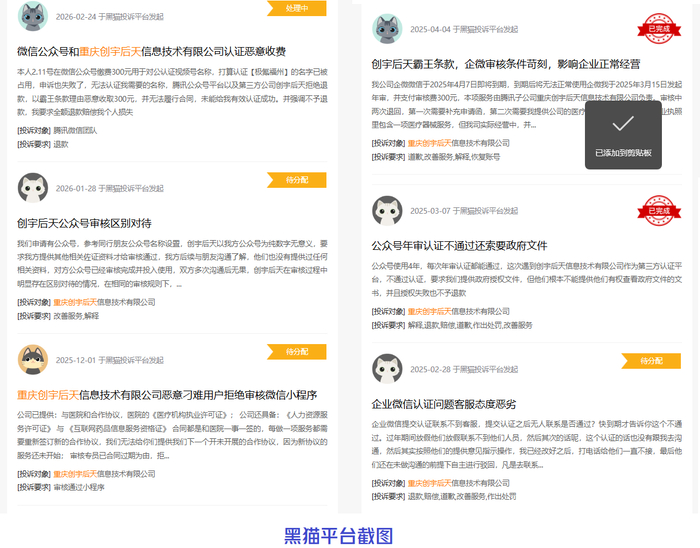Click the caption 黑猫平台截图

pyautogui.click(x=338, y=536)
